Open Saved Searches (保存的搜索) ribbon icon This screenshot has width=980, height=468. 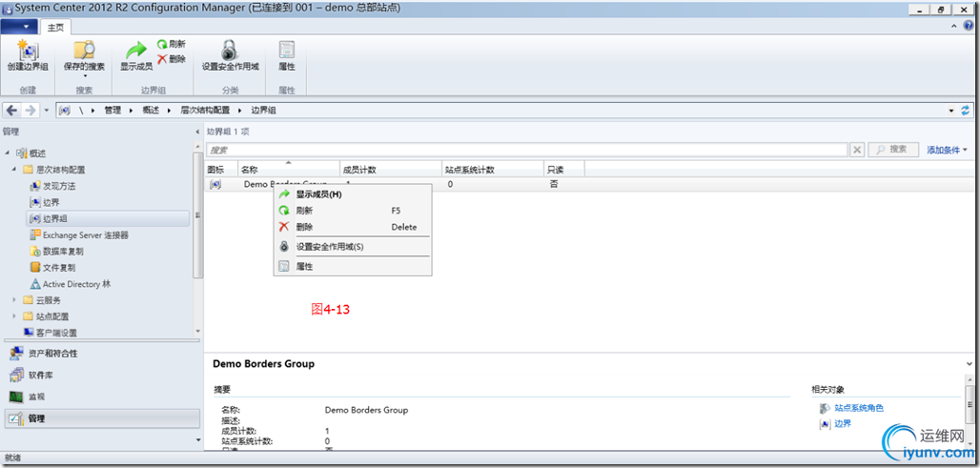(x=84, y=51)
